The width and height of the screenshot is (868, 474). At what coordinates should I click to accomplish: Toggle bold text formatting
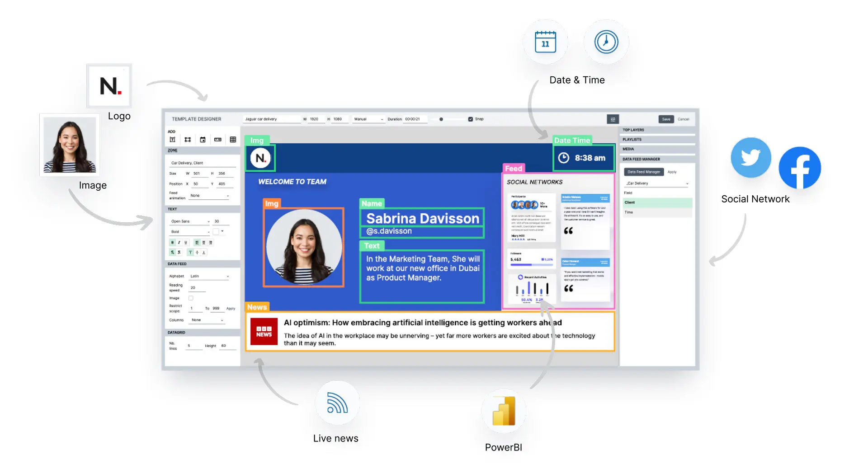172,243
